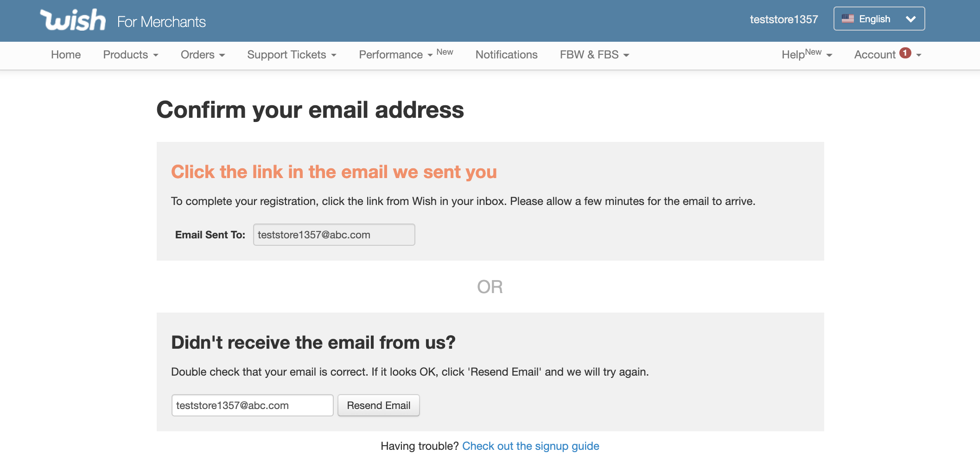980x473 pixels.
Task: Focus the resend email address input
Action: [253, 405]
